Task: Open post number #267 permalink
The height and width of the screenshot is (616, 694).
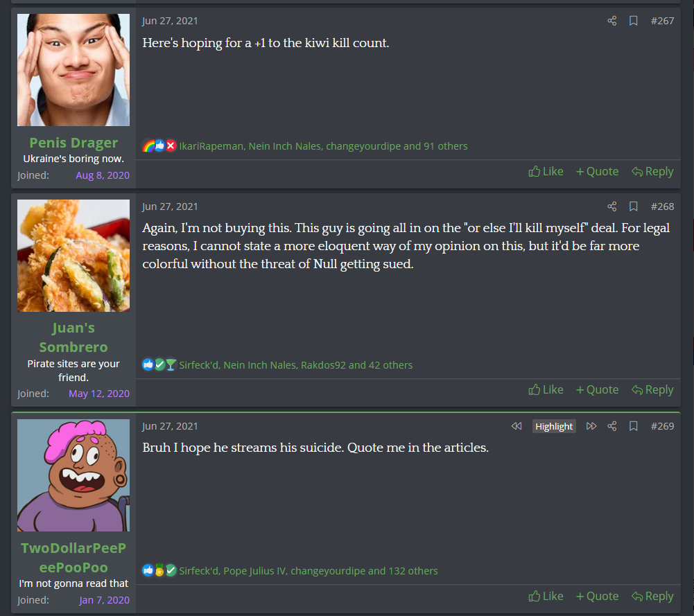Action: tap(662, 21)
